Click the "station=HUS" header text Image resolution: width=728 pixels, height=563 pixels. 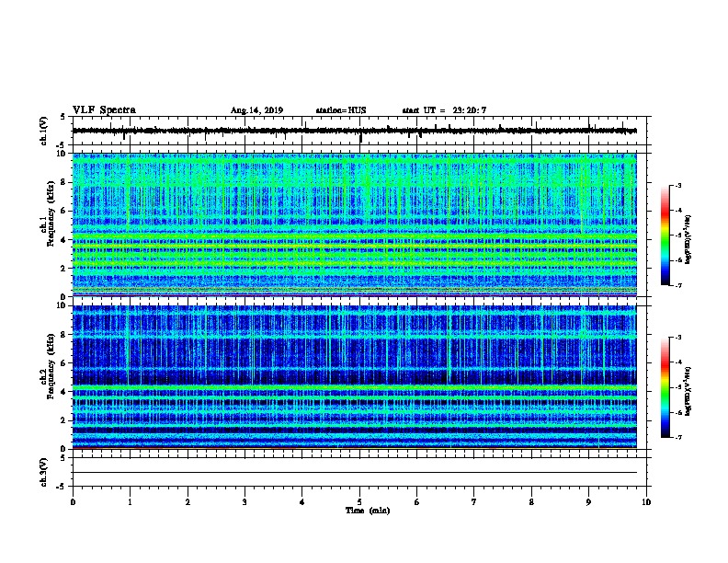pyautogui.click(x=341, y=110)
